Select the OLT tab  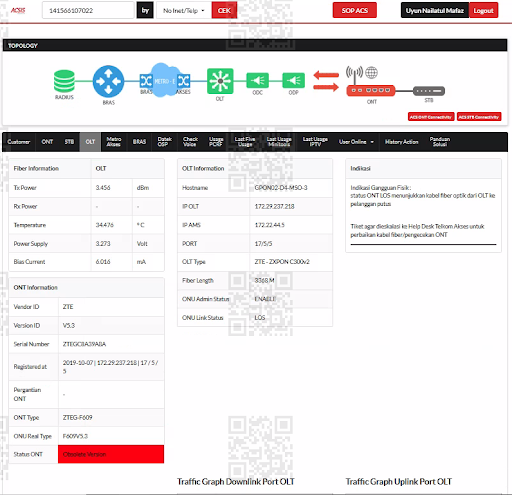tap(90, 142)
